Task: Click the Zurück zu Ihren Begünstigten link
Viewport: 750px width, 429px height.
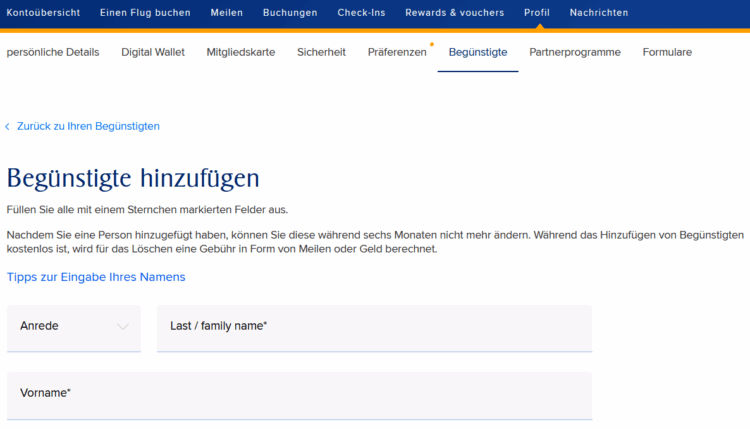Action: click(88, 126)
